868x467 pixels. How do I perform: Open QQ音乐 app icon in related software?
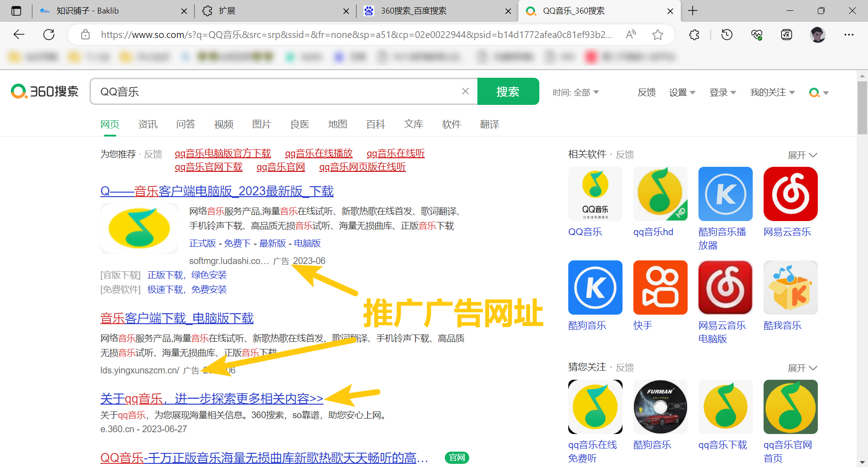click(x=595, y=194)
